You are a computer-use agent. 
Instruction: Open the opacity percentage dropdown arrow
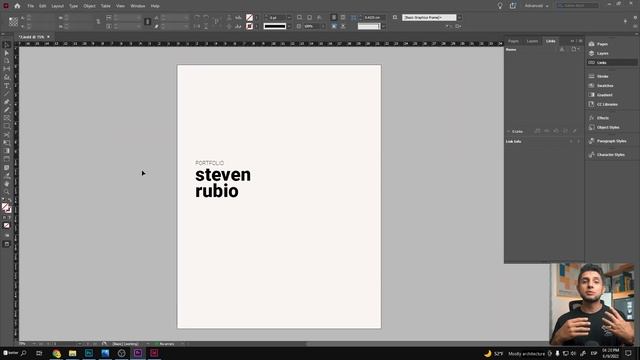click(323, 26)
